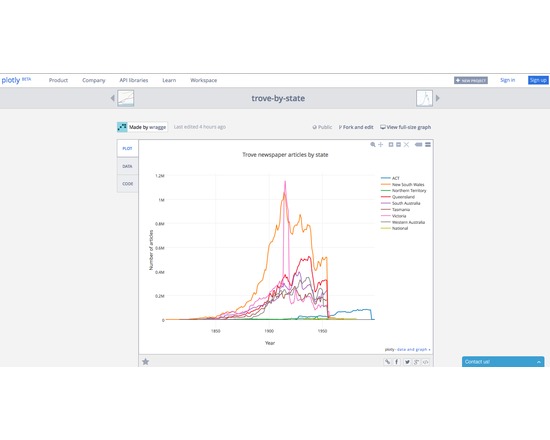Screen dimensions: 550x440
Task: Toggle National trace in legend
Action: coord(395,228)
